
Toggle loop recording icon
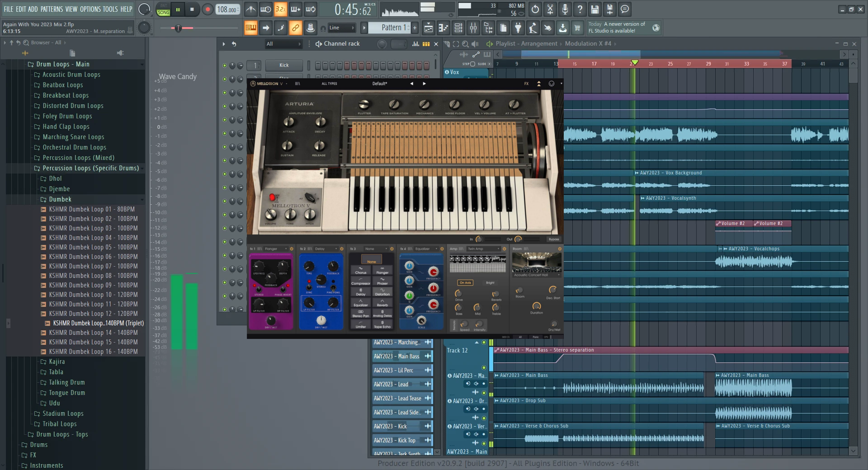click(x=311, y=9)
